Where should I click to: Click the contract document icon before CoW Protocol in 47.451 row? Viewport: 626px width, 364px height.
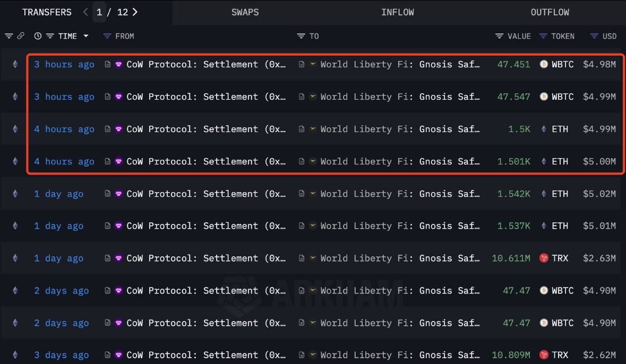(x=107, y=64)
